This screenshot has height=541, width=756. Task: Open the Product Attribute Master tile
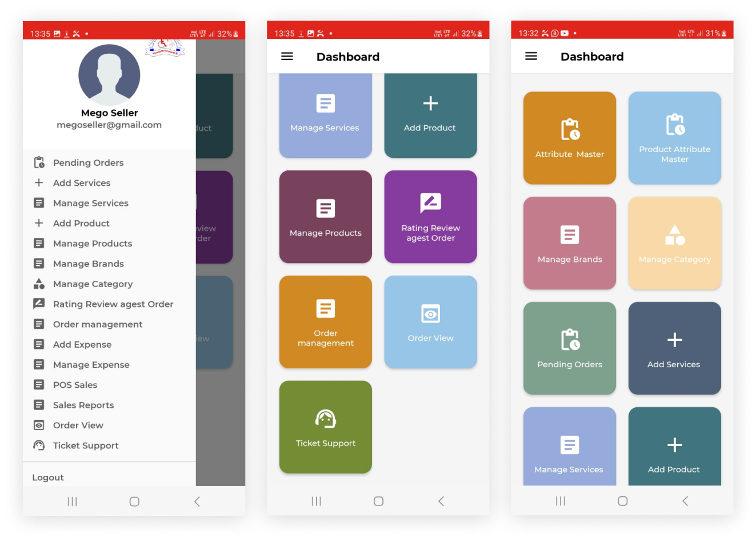[x=674, y=138]
